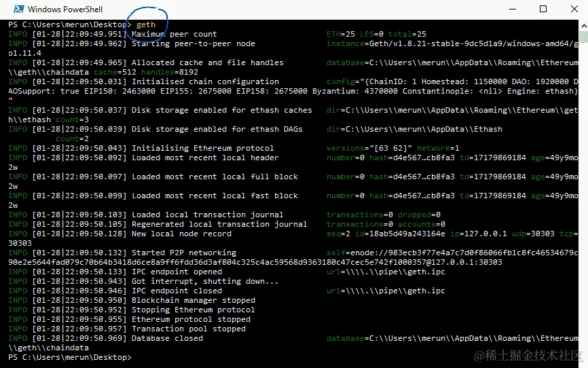588x368 pixels.
Task: Click the vertical scrollbar thumb
Action: (x=584, y=37)
